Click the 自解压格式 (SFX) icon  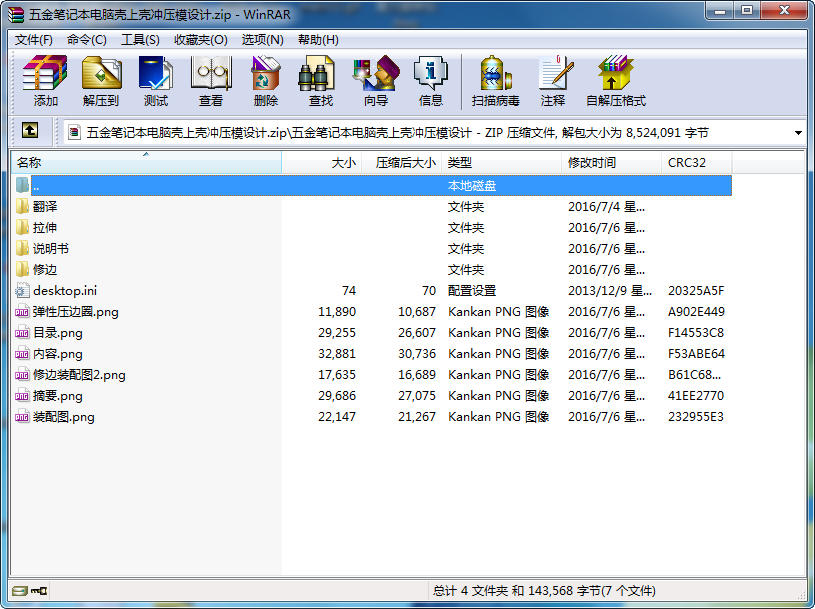pos(615,81)
